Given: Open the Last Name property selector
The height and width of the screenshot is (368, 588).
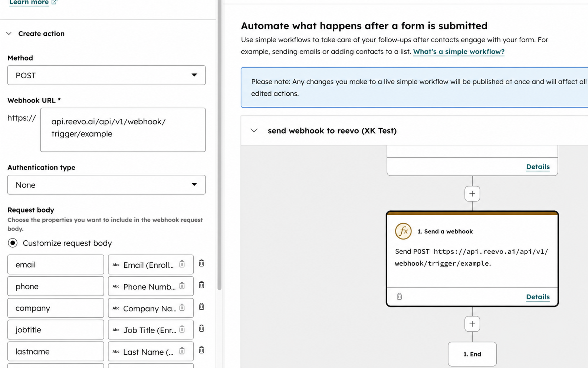Looking at the screenshot, I should pyautogui.click(x=151, y=351).
